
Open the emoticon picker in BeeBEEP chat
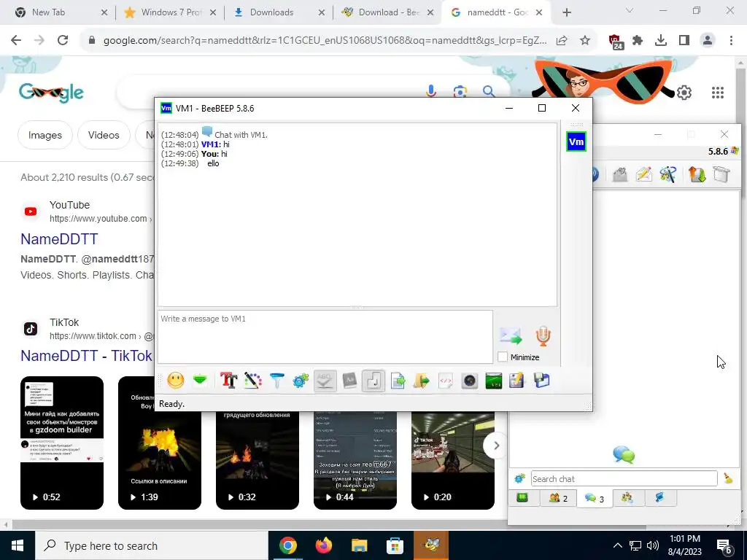tap(175, 381)
